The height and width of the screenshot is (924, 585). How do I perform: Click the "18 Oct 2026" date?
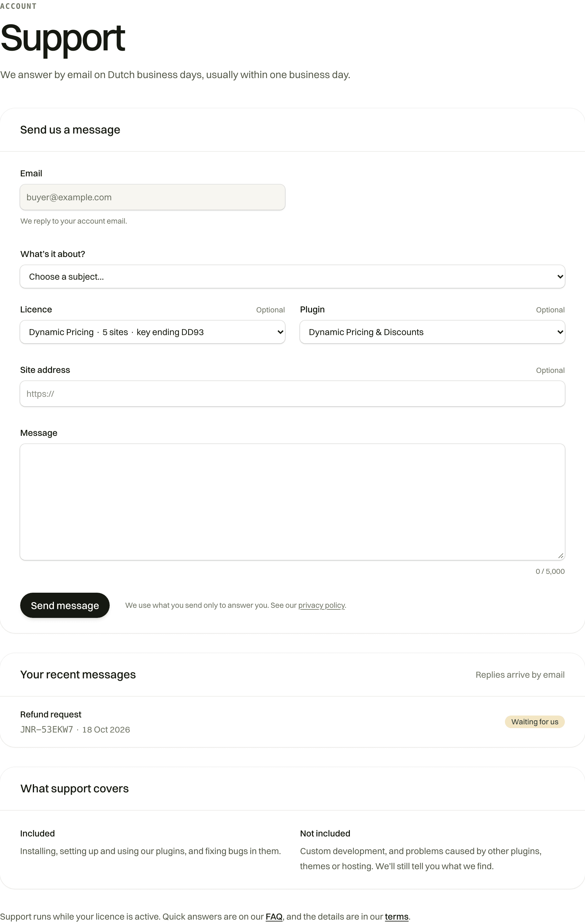(106, 729)
